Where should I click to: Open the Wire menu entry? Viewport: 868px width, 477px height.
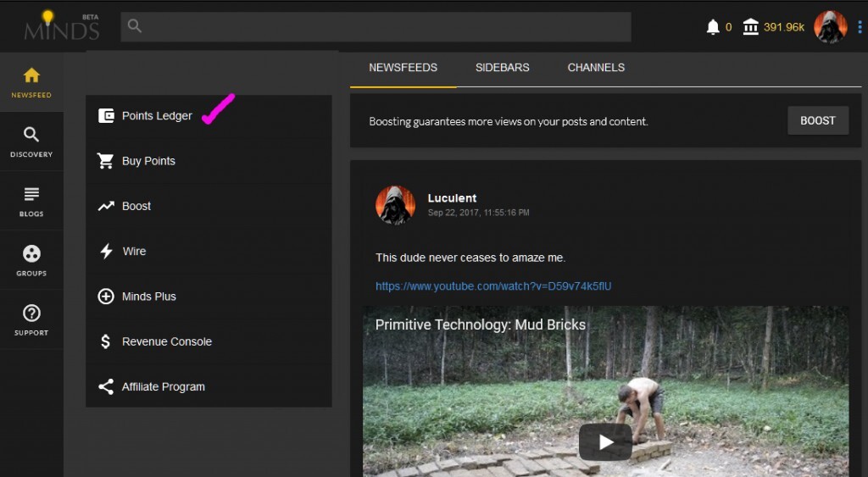pos(134,252)
